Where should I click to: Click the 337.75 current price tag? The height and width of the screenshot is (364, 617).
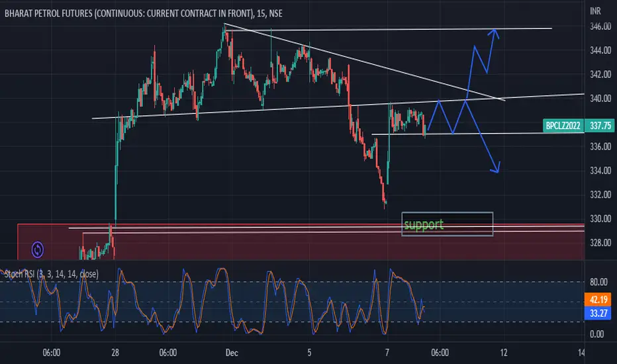point(600,126)
